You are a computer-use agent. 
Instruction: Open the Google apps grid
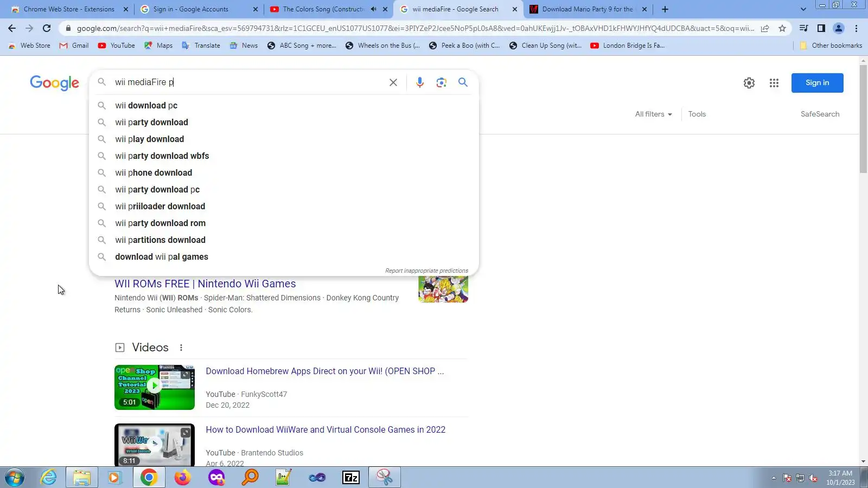(x=774, y=83)
